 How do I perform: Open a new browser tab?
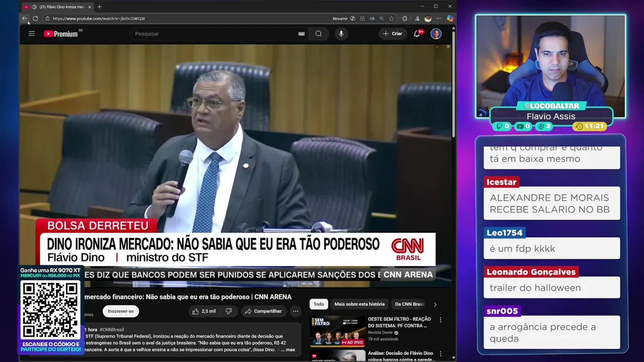tap(100, 7)
